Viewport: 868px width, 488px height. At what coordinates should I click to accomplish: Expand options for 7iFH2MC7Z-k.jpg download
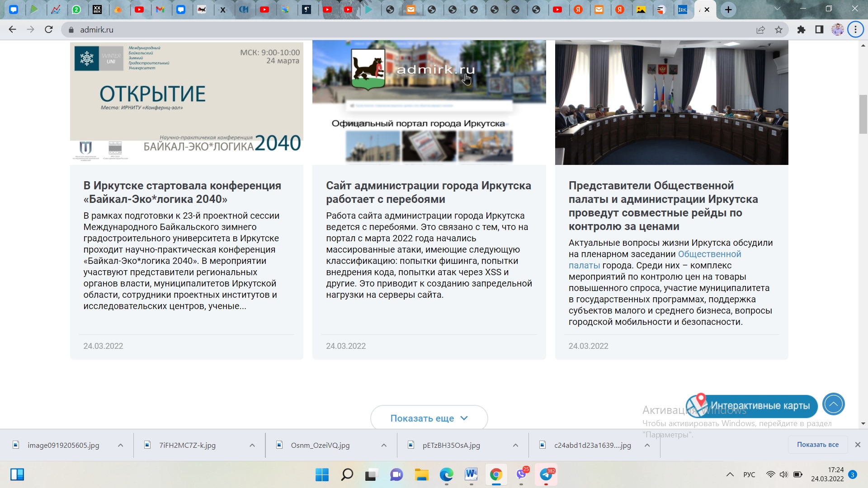pyautogui.click(x=252, y=445)
